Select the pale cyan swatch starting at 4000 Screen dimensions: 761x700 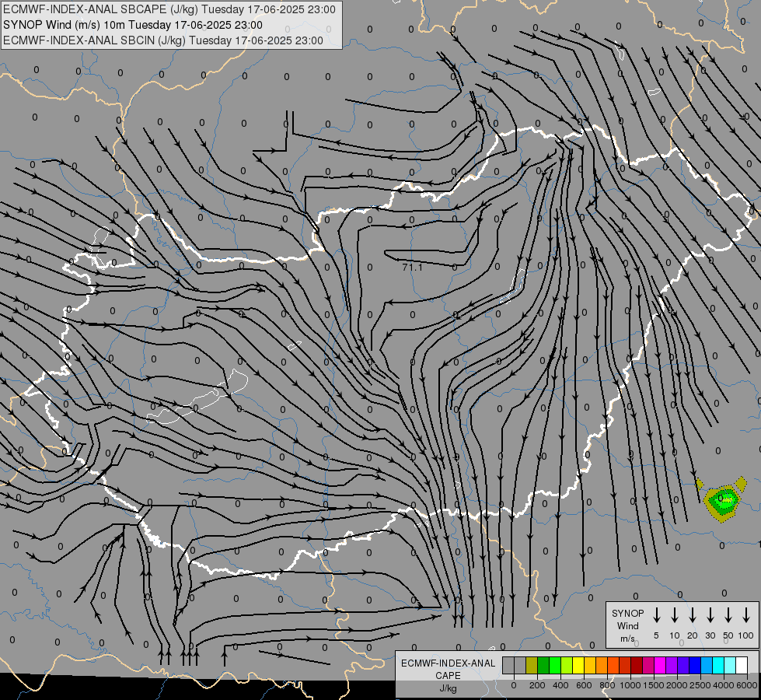point(729,665)
